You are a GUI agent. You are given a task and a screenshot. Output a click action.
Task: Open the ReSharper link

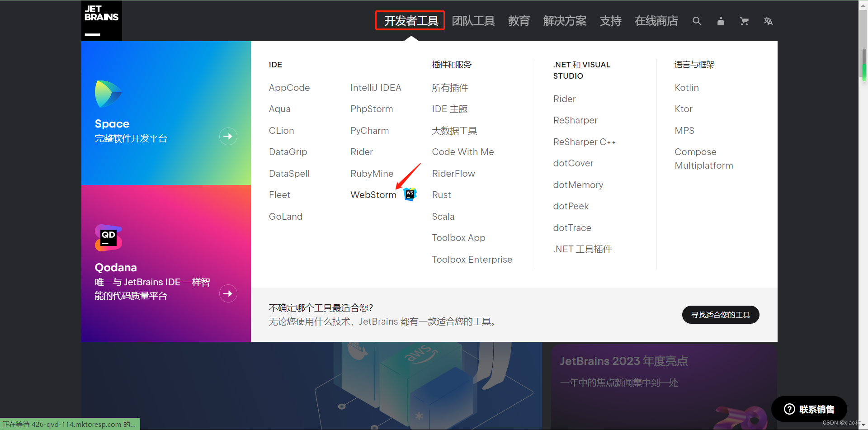click(576, 120)
